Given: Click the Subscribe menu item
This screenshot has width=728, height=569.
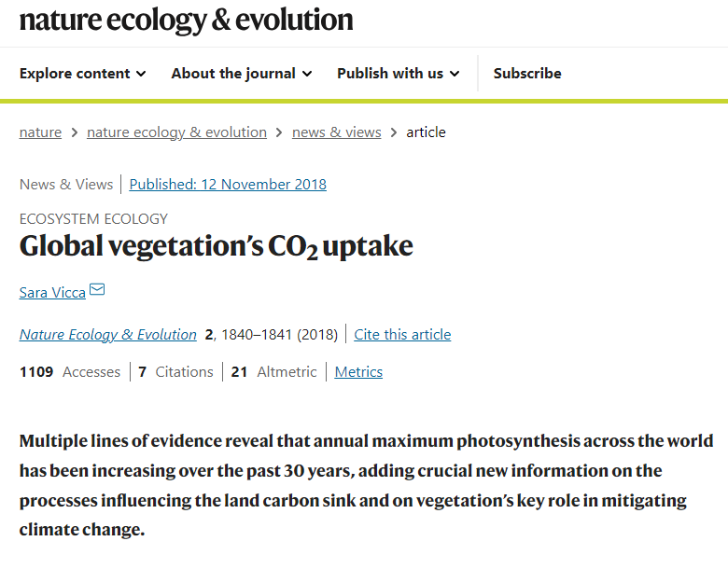Looking at the screenshot, I should point(527,74).
